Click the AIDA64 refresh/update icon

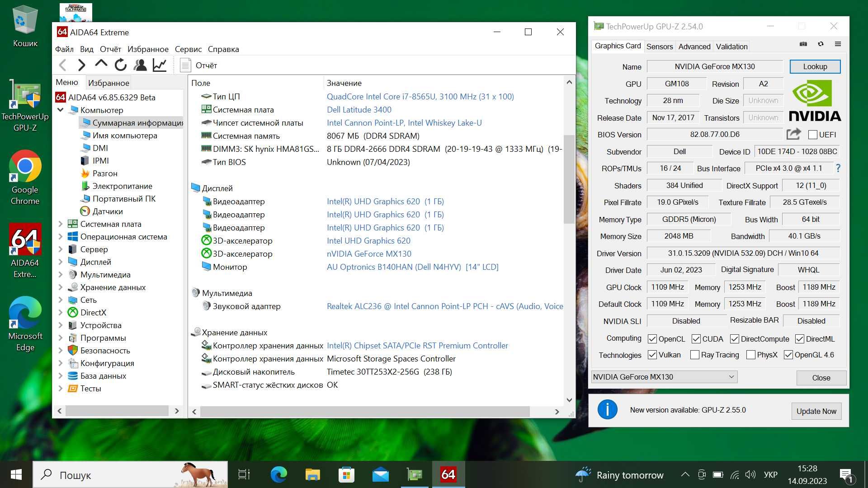(x=120, y=65)
